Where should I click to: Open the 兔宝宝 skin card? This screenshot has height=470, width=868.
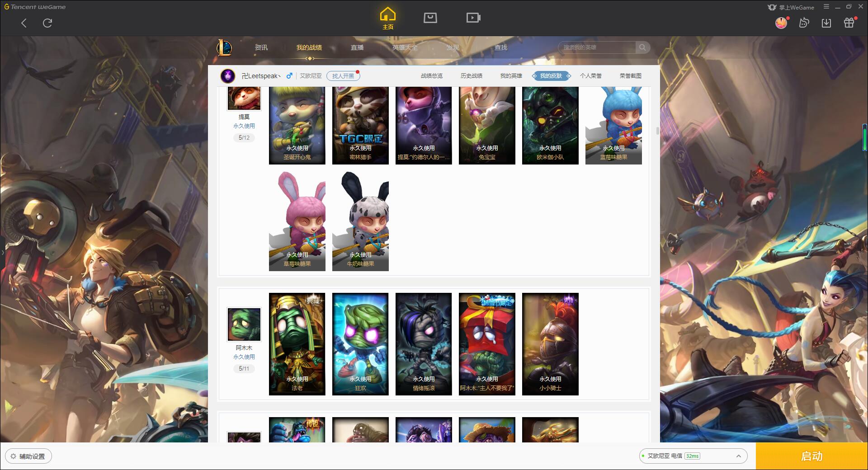[487, 125]
